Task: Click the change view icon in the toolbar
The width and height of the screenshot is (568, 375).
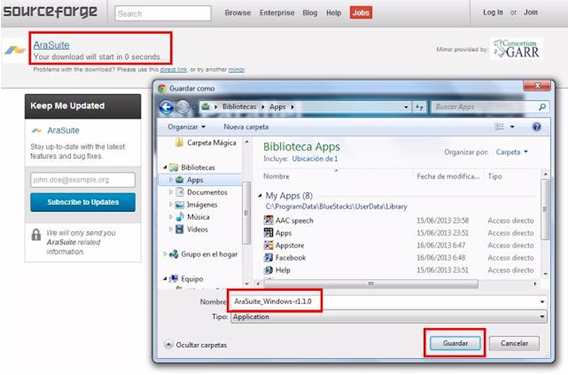Action: click(500, 127)
